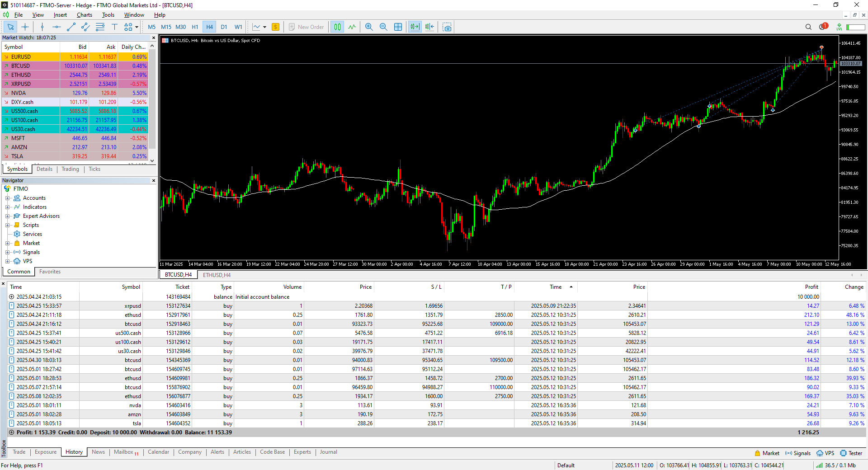Switch timeframe to D1

(224, 27)
